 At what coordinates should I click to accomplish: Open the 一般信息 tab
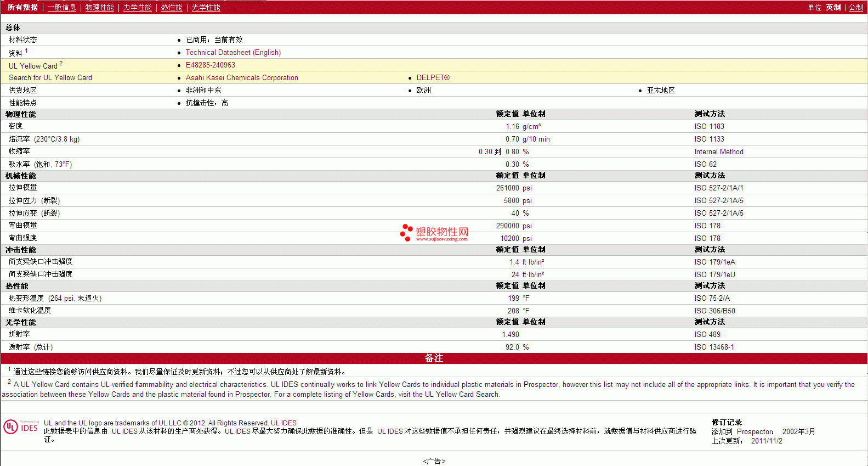point(62,7)
